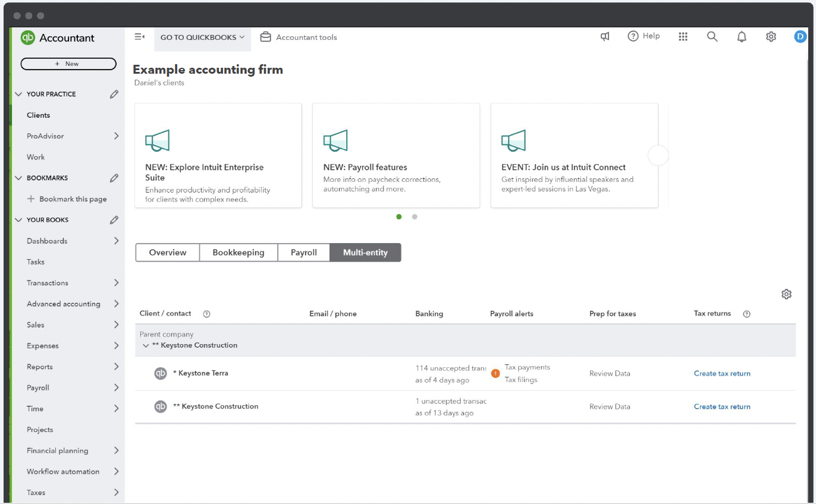This screenshot has height=504, width=816.
Task: Switch to the Bookkeeping tab
Action: [238, 253]
